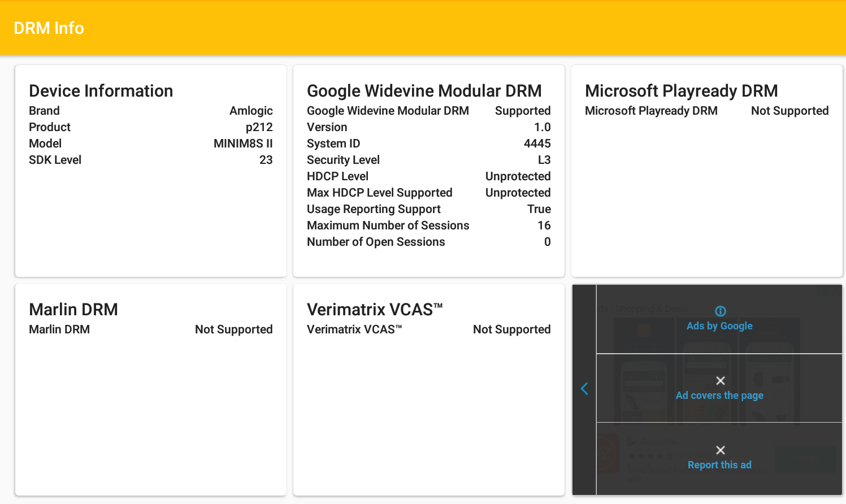Click the Usage Reporting Support value True

(x=539, y=209)
